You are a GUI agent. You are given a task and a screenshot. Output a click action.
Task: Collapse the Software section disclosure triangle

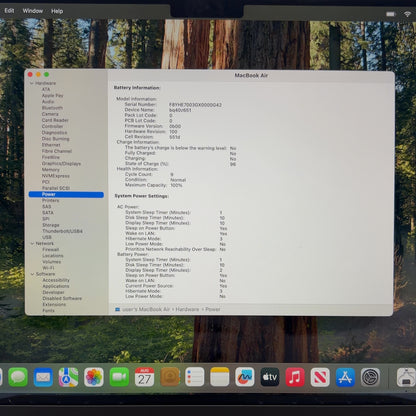pyautogui.click(x=32, y=274)
